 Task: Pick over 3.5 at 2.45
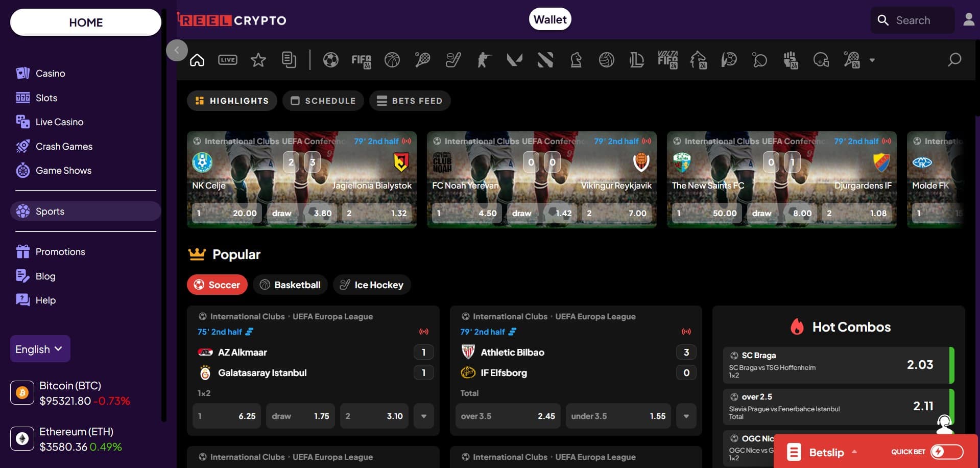[508, 416]
